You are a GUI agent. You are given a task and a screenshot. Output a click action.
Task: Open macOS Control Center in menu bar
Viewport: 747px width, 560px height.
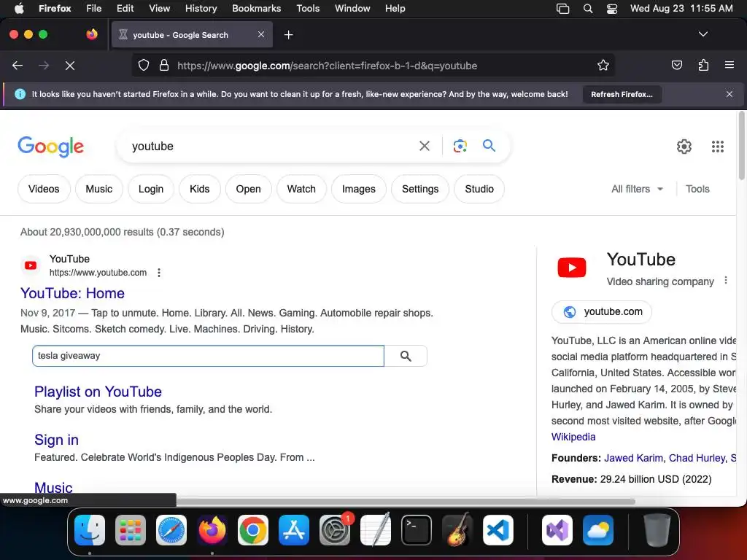[x=612, y=9]
